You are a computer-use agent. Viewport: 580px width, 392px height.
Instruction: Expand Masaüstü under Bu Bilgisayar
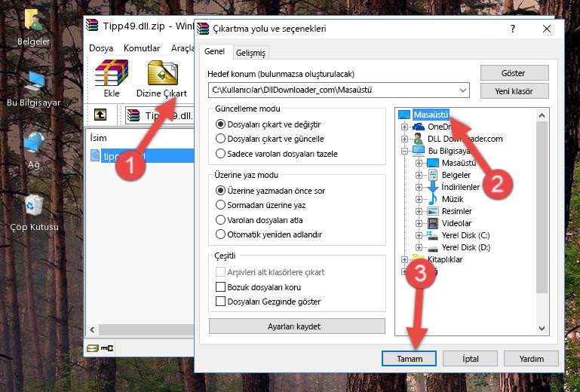pos(419,163)
